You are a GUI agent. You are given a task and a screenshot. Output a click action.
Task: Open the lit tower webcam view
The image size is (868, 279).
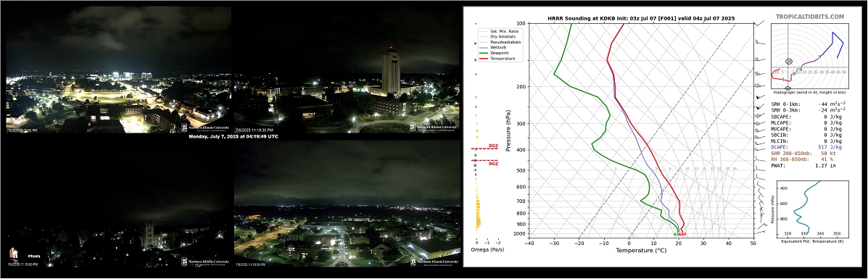click(x=347, y=70)
